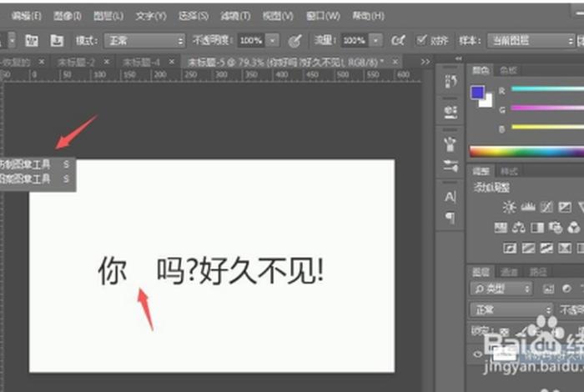Open the tool preset picker arrow
This screenshot has width=584, height=392.
coord(12,40)
